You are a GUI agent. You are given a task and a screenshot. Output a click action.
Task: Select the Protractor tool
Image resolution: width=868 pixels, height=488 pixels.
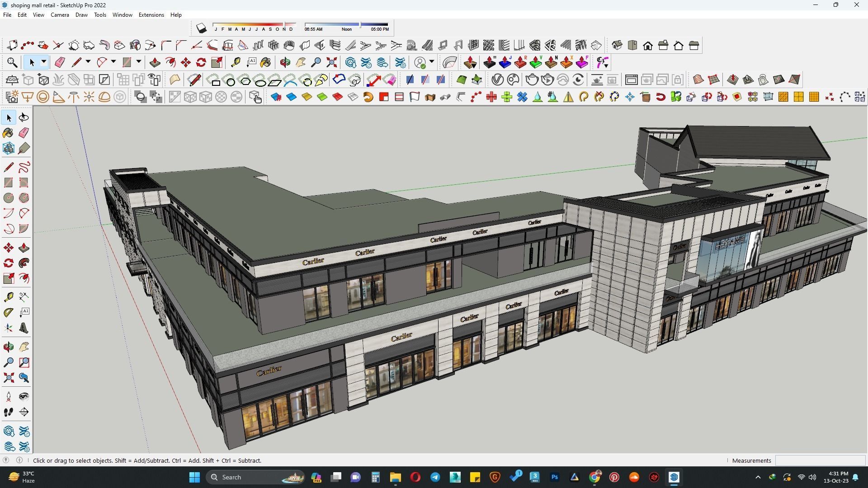(9, 313)
